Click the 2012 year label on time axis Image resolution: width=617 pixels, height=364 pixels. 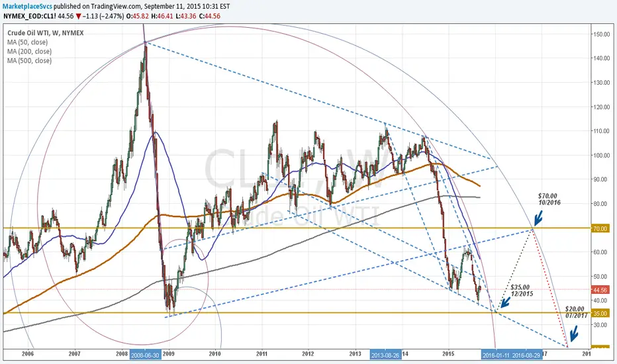tap(308, 354)
